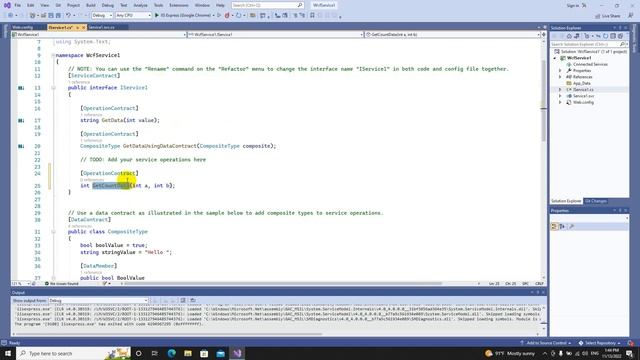The height and width of the screenshot is (360, 640).
Task: Open the Window menu
Action: pyautogui.click(x=202, y=5)
